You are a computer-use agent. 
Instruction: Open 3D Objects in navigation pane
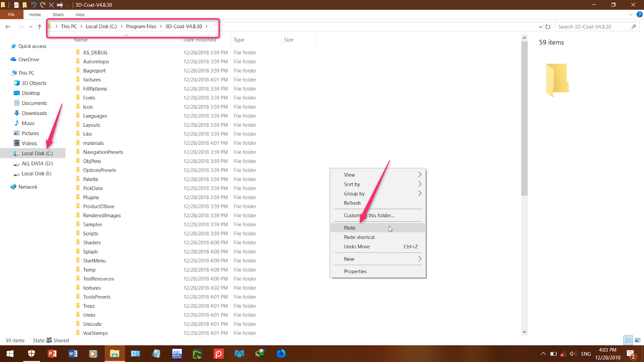(34, 83)
